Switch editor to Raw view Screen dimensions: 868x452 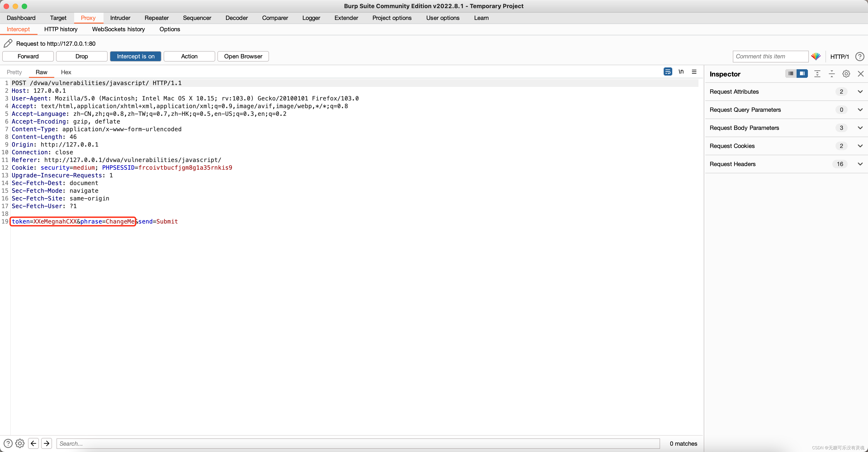(x=41, y=72)
